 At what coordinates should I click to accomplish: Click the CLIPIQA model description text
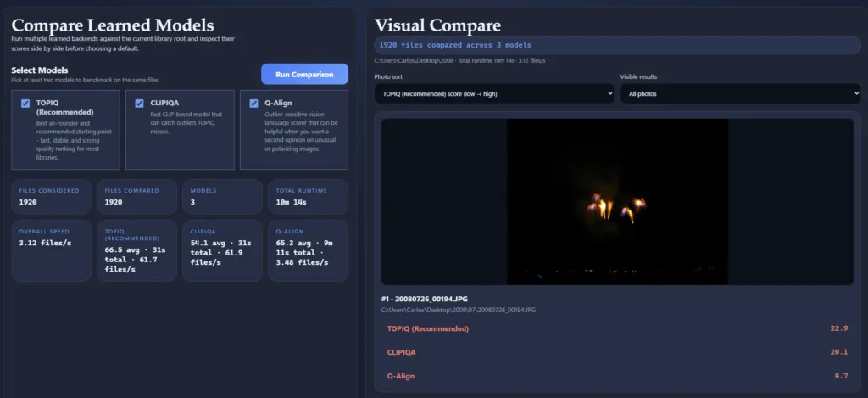186,123
